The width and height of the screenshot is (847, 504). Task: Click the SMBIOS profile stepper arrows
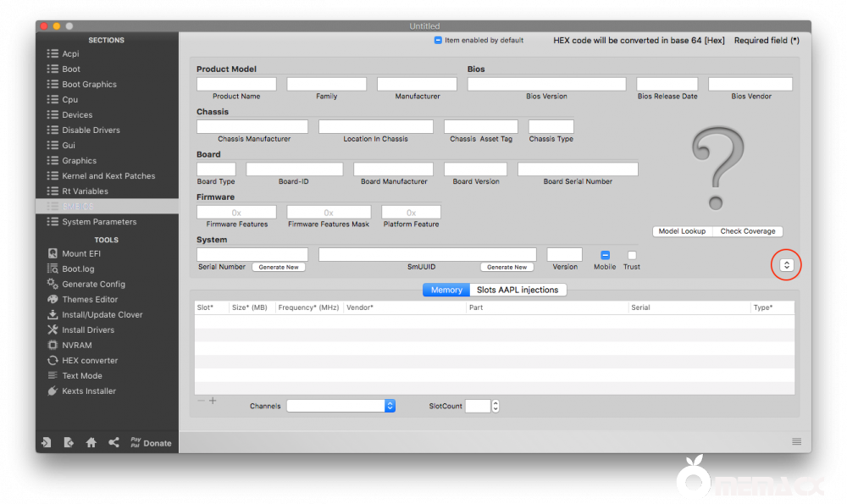click(x=786, y=264)
